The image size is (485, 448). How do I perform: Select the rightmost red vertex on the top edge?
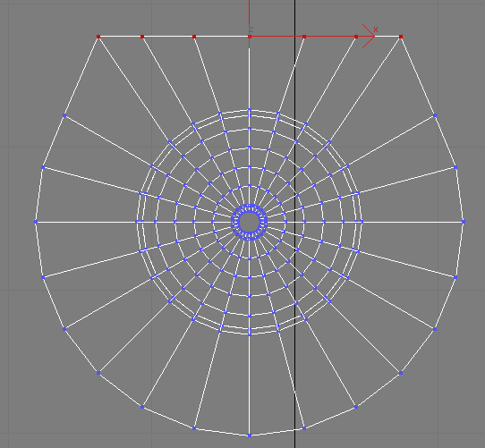tap(401, 37)
